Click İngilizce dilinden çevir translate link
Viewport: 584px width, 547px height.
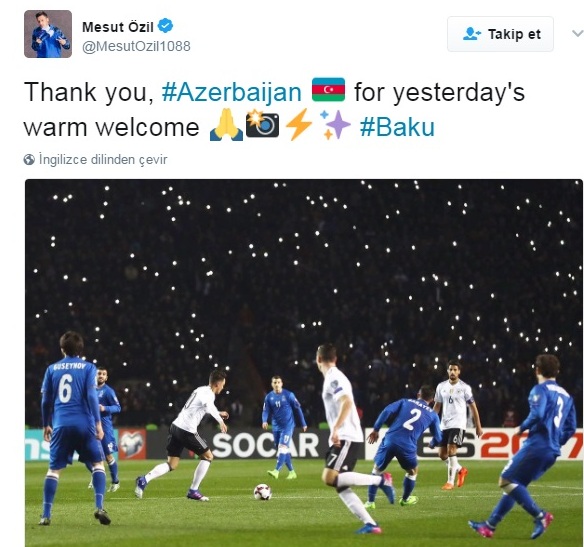click(103, 160)
